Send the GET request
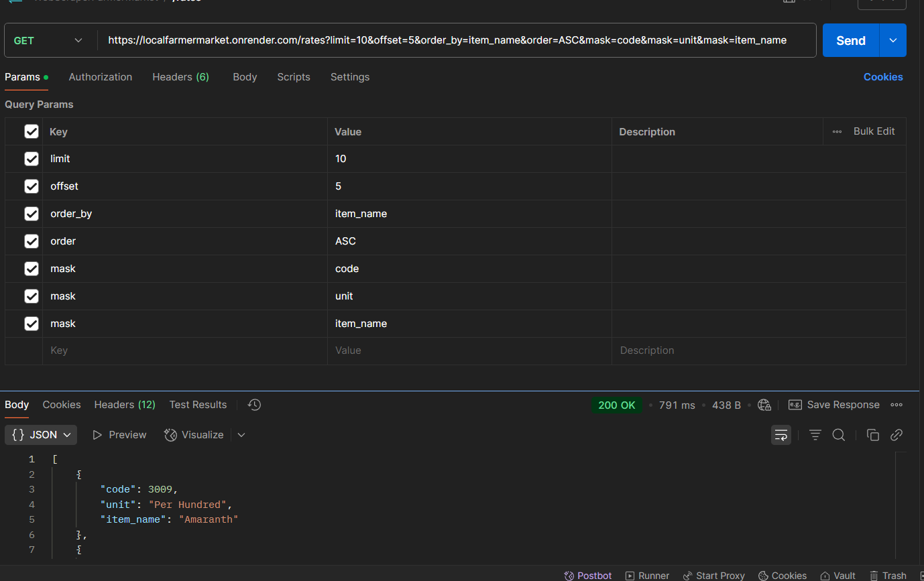 pyautogui.click(x=851, y=40)
